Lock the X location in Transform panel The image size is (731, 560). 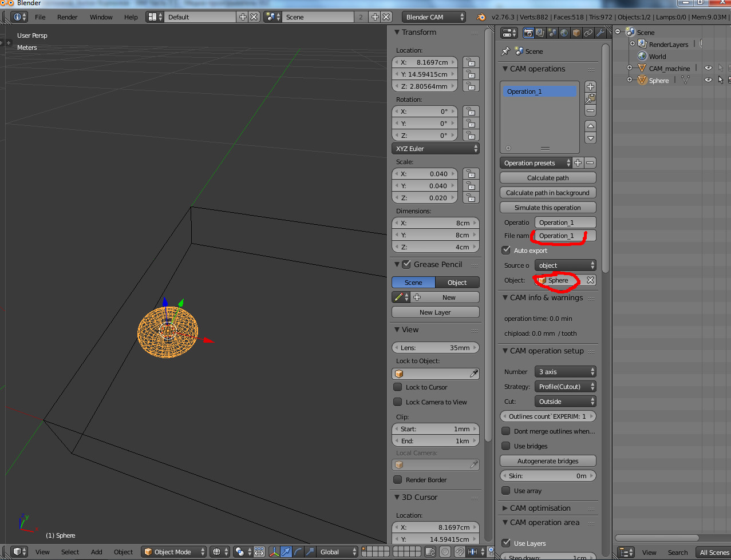coord(471,62)
